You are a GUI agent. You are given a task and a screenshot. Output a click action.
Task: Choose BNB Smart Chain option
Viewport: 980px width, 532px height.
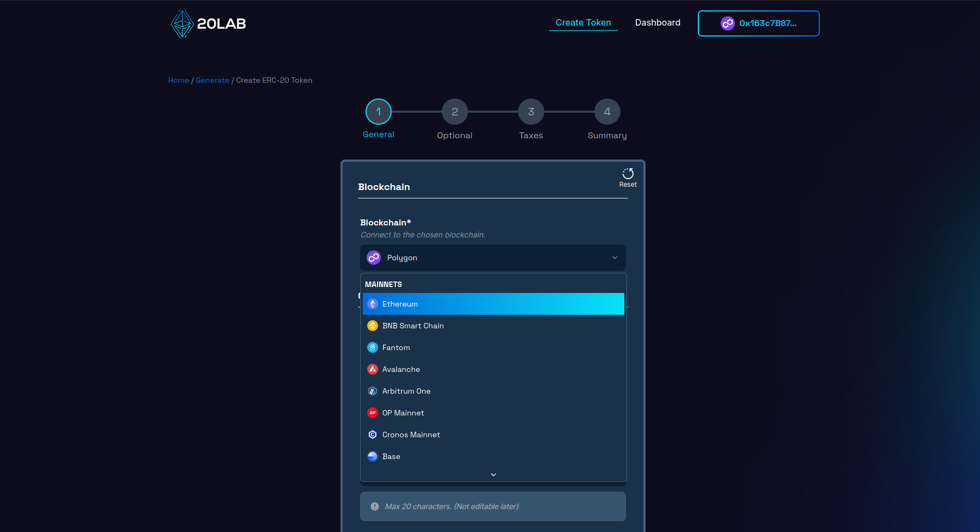tap(493, 326)
